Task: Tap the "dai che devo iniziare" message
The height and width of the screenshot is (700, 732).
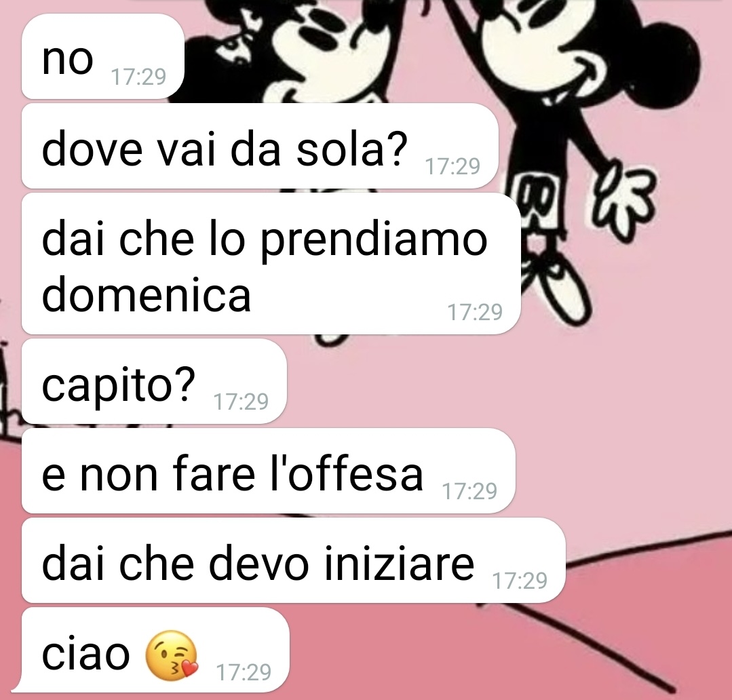Action: 294,560
